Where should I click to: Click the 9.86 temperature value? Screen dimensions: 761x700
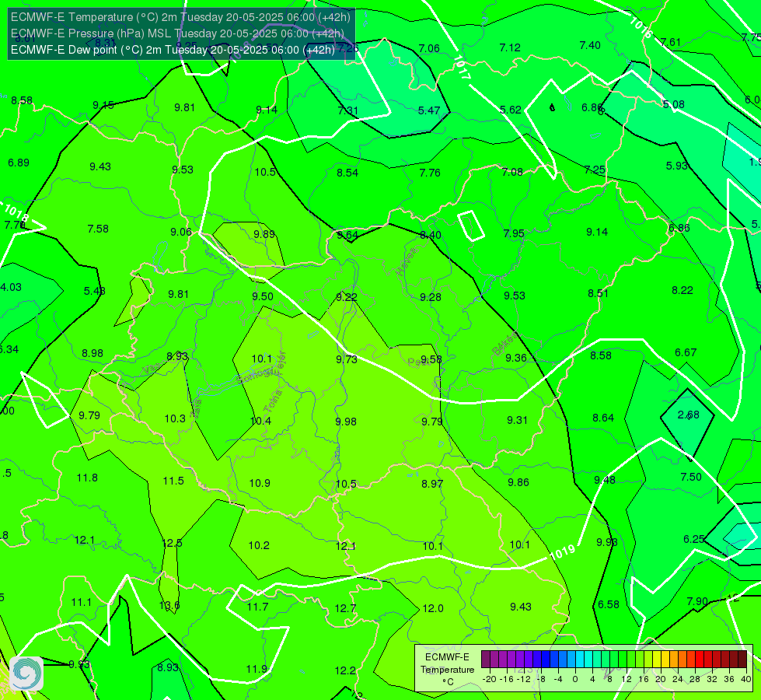518,482
